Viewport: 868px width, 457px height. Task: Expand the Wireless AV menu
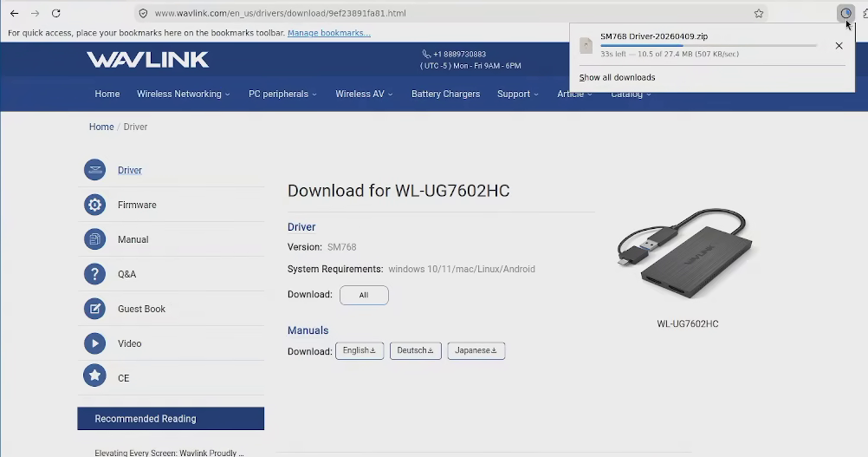364,95
